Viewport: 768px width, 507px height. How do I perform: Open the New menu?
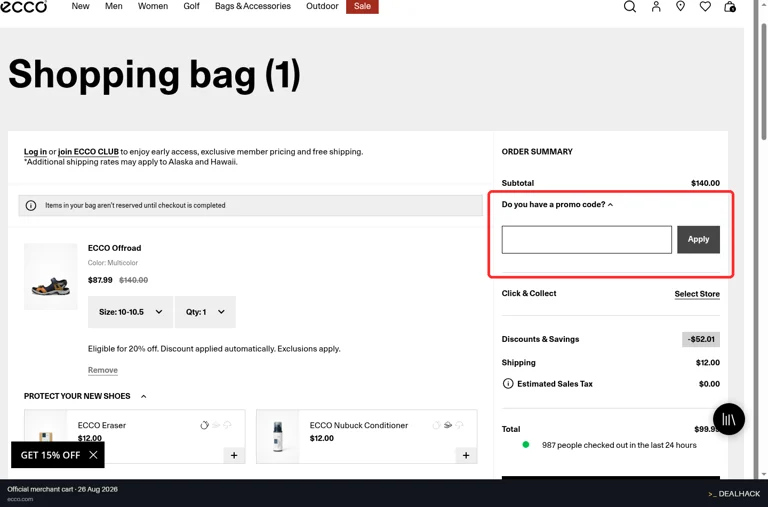80,6
